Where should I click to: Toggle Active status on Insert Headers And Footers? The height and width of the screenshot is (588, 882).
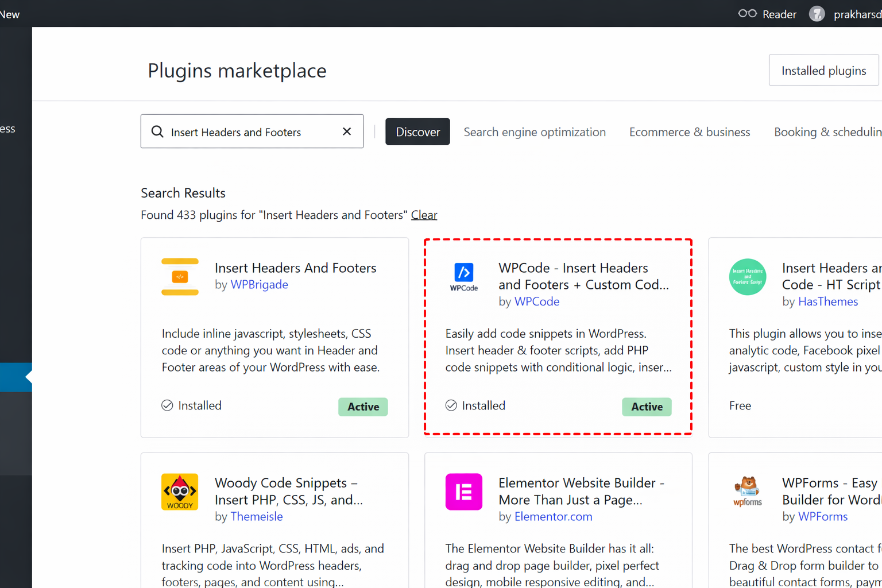363,407
